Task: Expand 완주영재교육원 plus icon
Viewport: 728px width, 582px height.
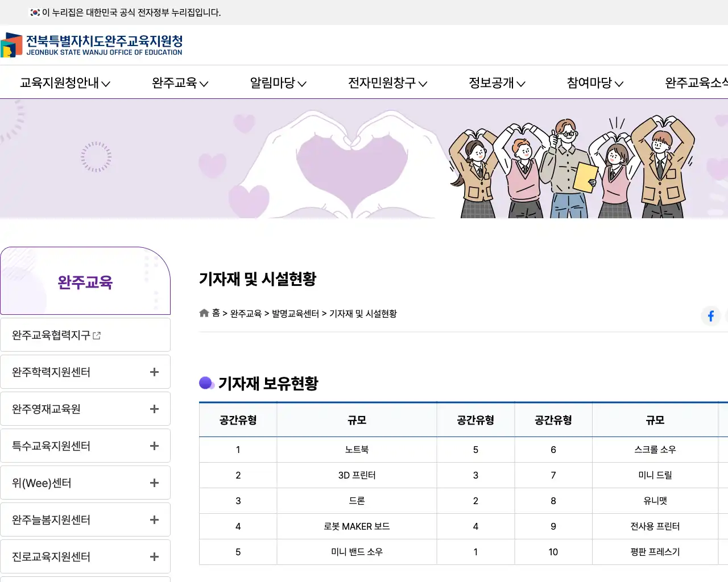Action: coord(154,409)
